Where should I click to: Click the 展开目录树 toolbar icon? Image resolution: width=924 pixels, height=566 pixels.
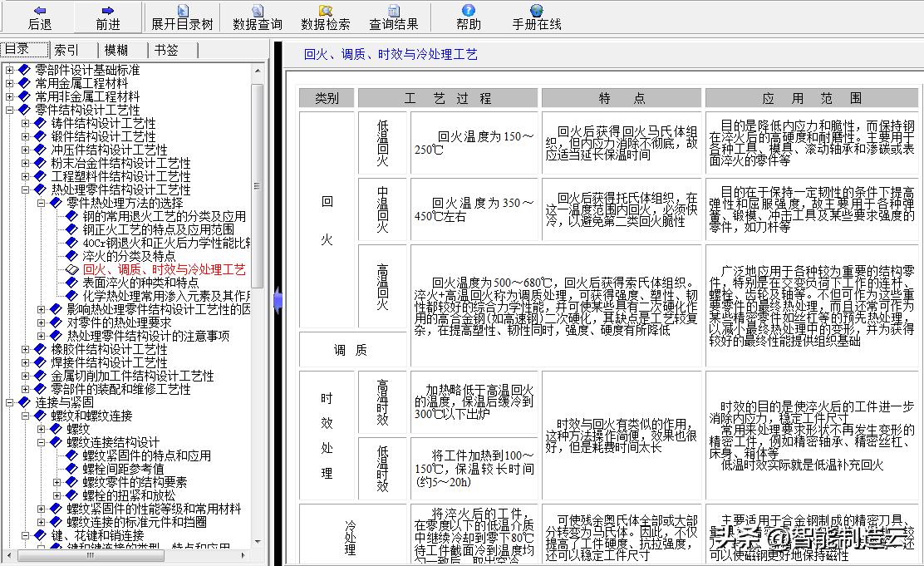pyautogui.click(x=181, y=16)
